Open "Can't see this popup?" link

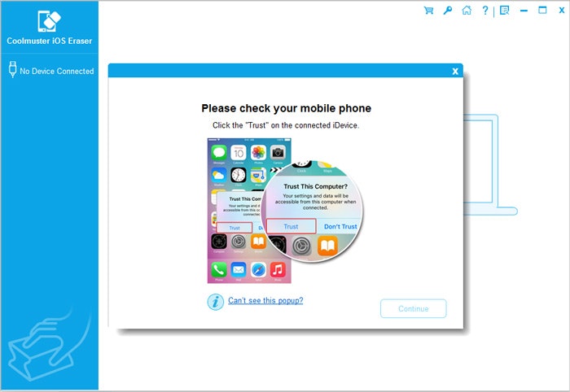[265, 301]
